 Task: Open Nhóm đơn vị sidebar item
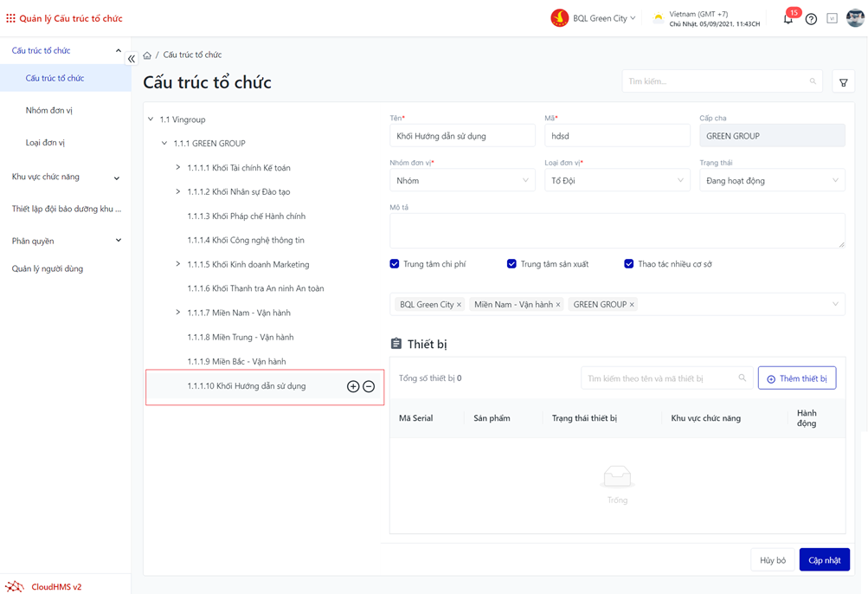49,111
